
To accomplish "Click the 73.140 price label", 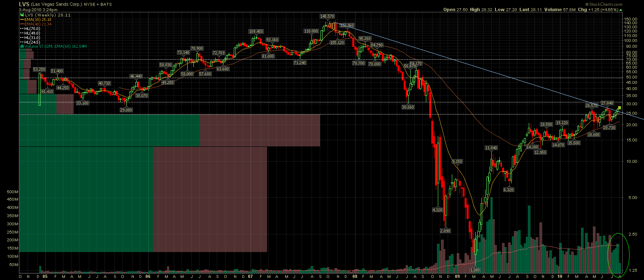I will click(x=184, y=52).
